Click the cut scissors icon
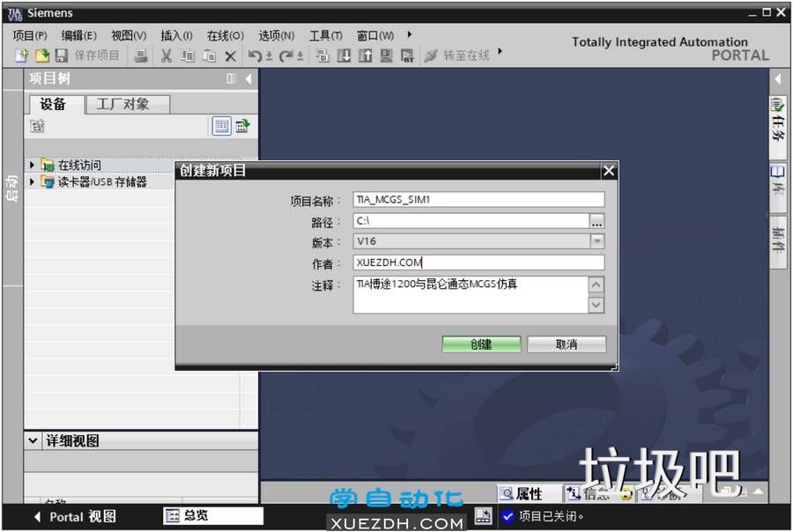 coord(166,55)
